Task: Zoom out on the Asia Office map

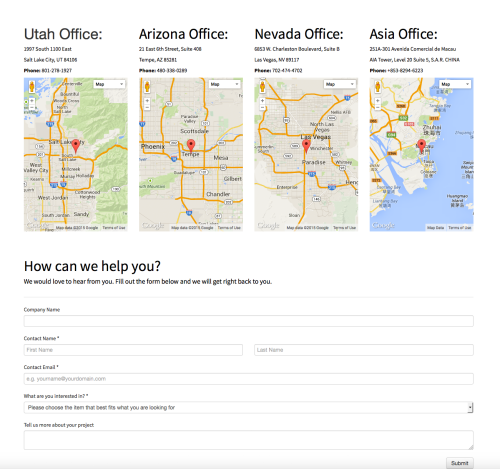Action: pos(378,107)
